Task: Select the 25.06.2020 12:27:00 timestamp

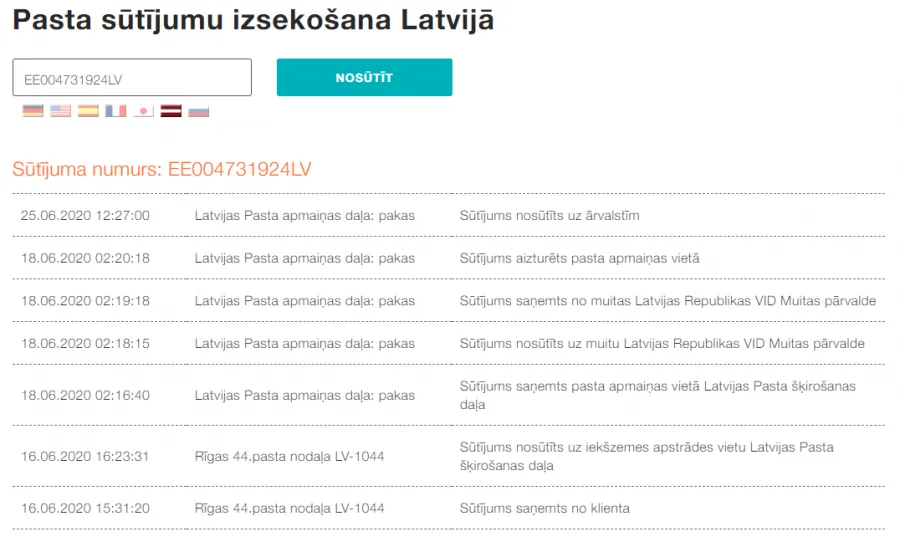Action: (x=85, y=216)
